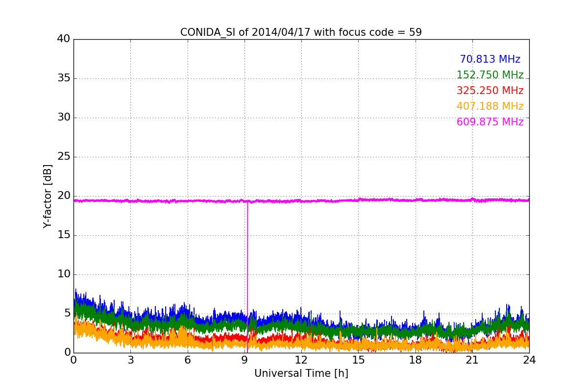The image size is (588, 392).
Task: Click the y-axis tick label 5
Action: (x=67, y=313)
